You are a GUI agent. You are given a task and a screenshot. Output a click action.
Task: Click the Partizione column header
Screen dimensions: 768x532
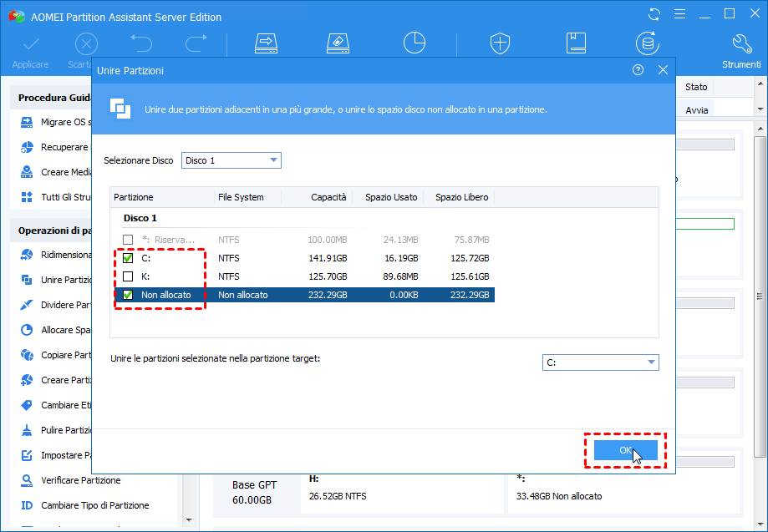162,197
